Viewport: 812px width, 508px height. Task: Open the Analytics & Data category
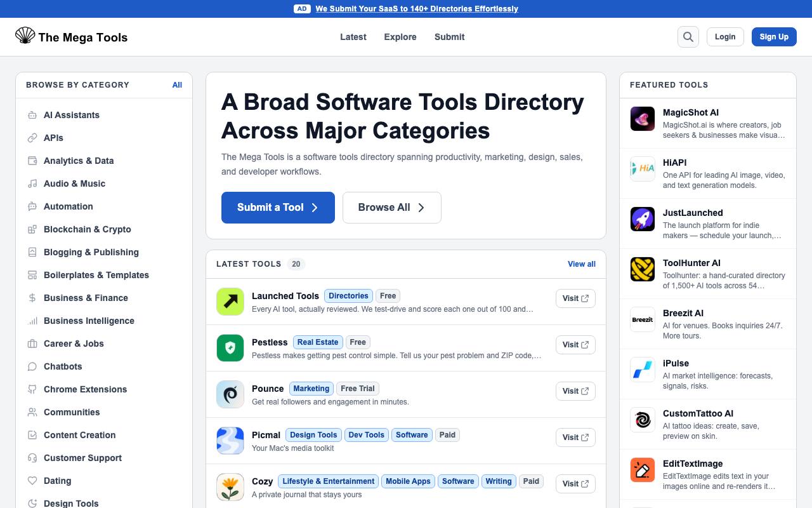104,161
